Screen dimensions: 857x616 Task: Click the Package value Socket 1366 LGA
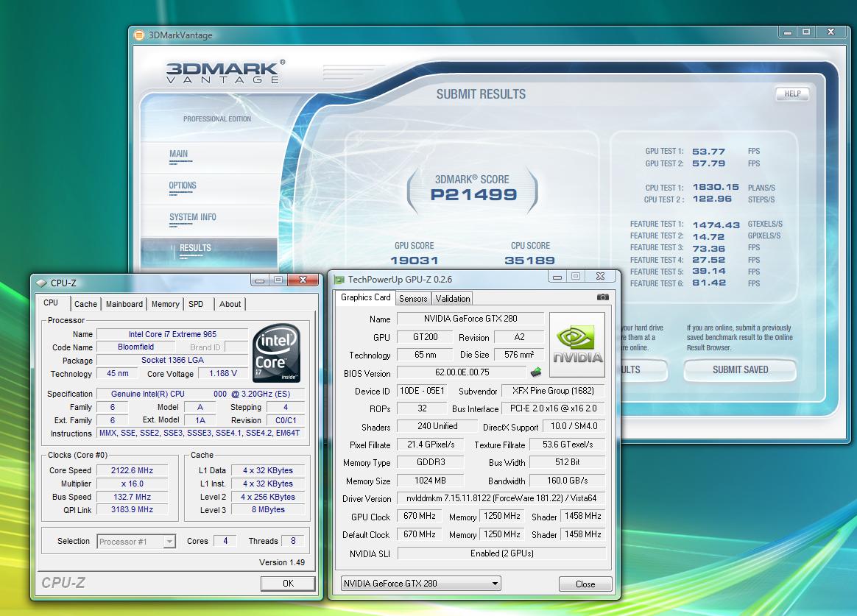point(172,361)
